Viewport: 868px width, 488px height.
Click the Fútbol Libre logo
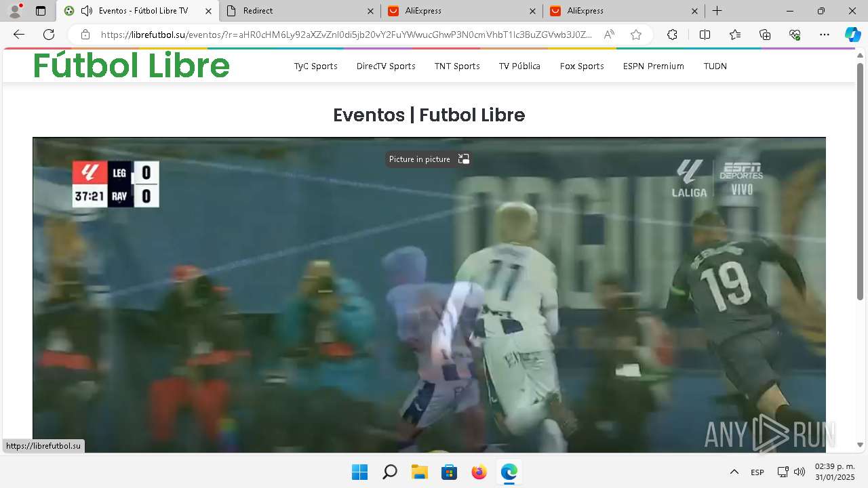click(132, 66)
